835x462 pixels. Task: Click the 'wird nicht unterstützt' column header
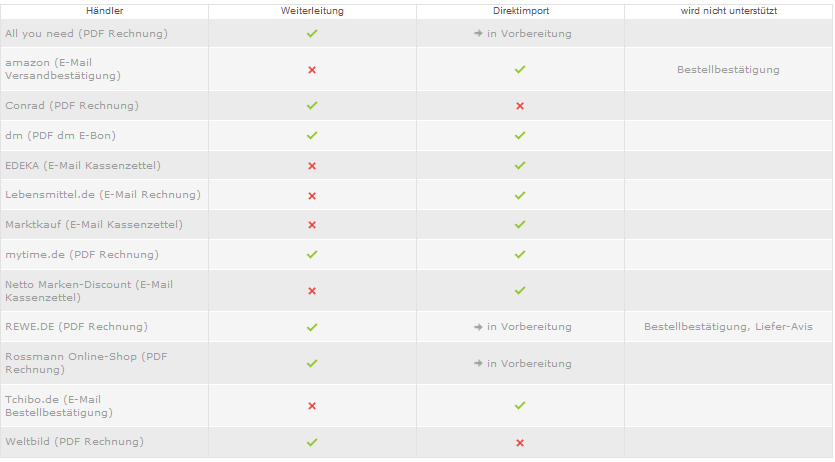[728, 11]
